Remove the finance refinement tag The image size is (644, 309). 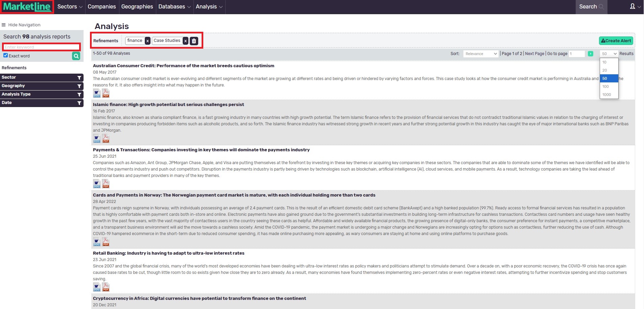(x=147, y=41)
